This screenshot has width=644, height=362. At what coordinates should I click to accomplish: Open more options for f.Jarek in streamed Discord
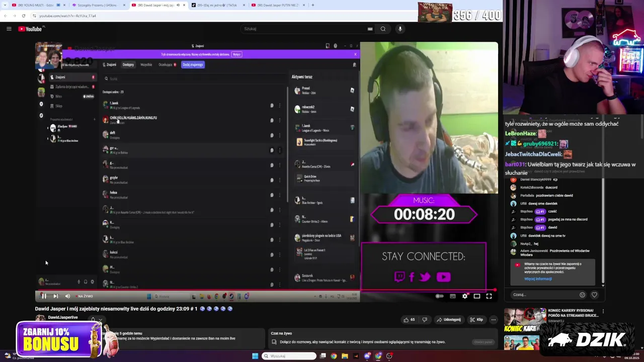280,105
